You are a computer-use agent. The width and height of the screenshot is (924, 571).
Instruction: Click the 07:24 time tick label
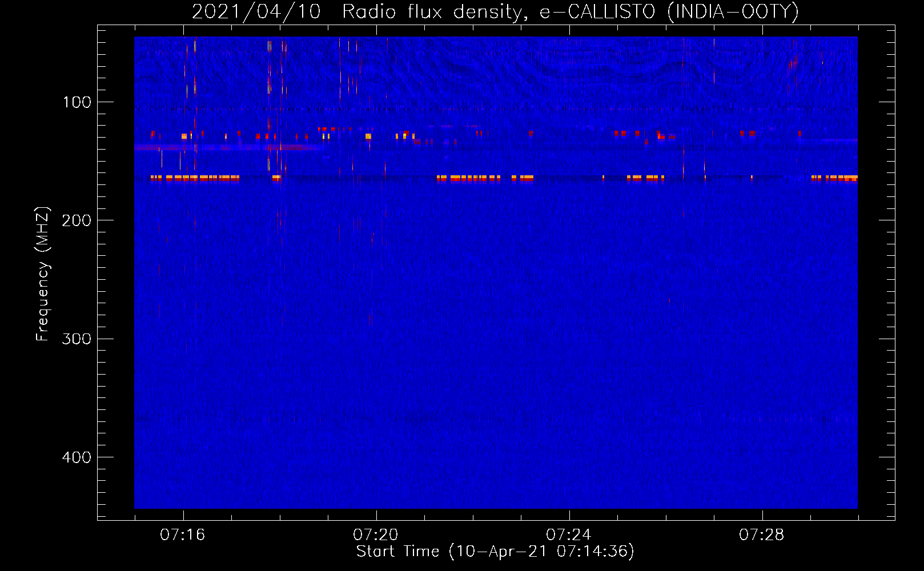(x=569, y=535)
